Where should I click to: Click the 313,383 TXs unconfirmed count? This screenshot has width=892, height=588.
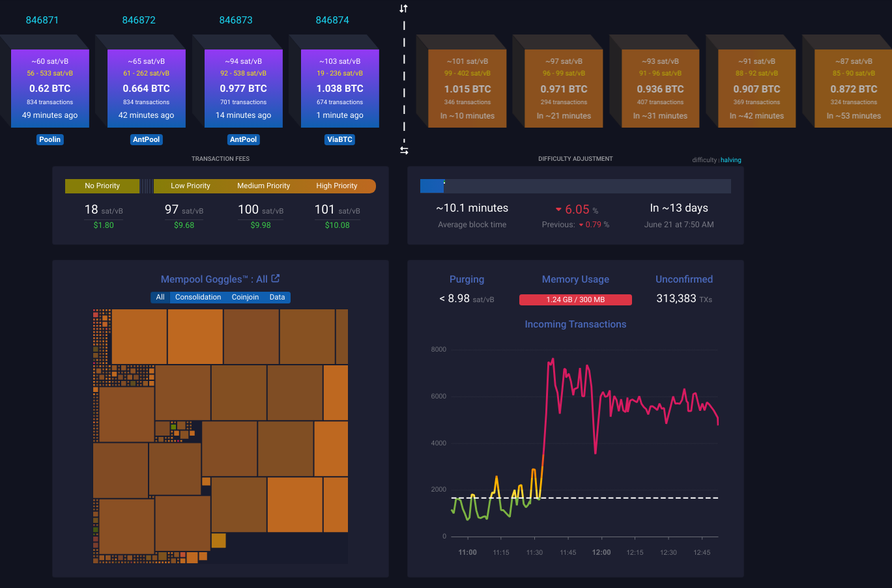pos(684,299)
